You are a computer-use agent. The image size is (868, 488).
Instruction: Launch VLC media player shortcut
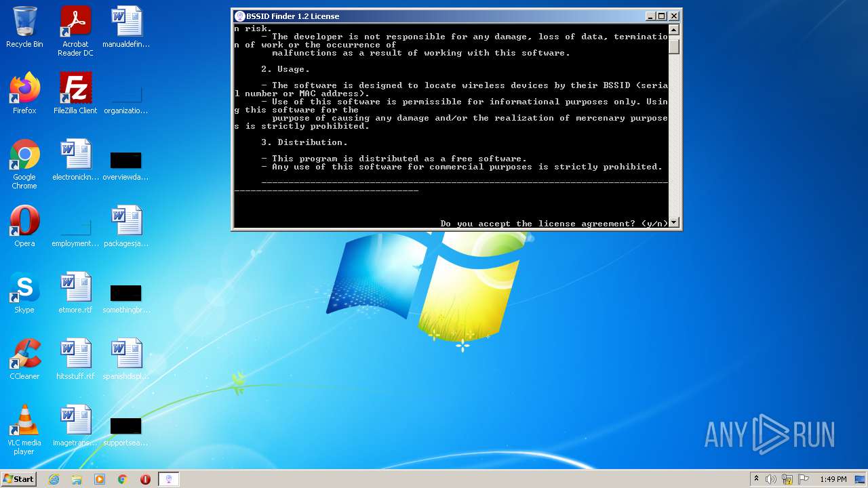tap(24, 430)
